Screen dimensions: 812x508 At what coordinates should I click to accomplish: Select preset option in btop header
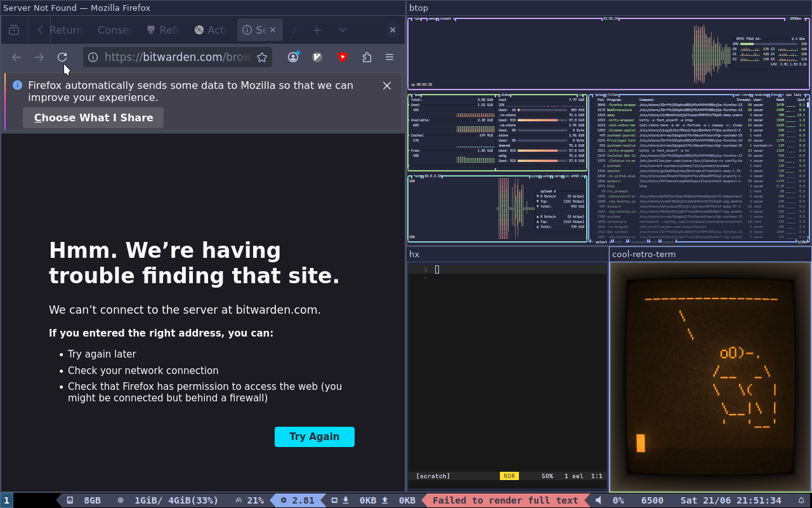(x=447, y=18)
